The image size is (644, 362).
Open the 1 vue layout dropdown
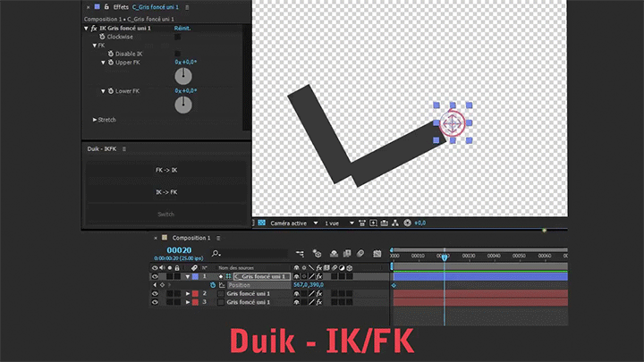pos(339,223)
